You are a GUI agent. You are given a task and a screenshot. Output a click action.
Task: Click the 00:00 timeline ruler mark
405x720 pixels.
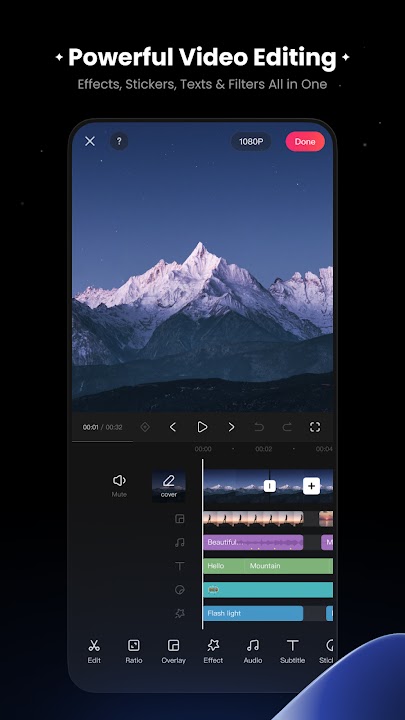(x=203, y=449)
